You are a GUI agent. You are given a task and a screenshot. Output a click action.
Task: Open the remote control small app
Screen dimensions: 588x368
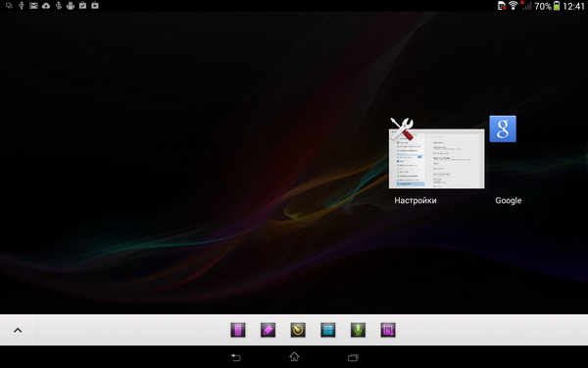point(238,330)
